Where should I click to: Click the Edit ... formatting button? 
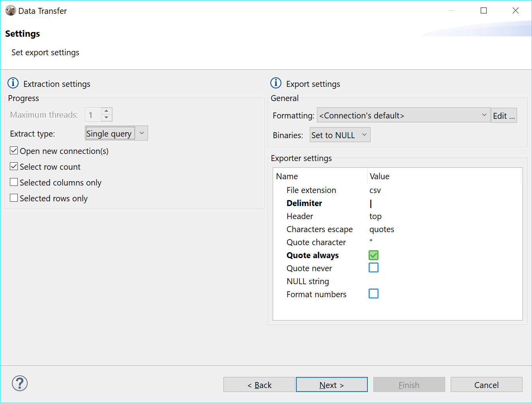pos(504,116)
